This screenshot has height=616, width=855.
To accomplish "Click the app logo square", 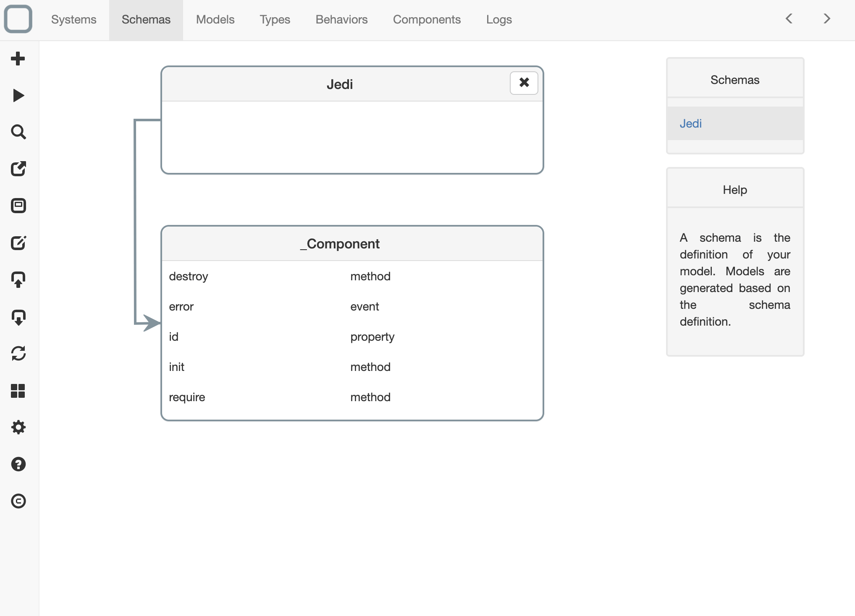I will coord(18,19).
